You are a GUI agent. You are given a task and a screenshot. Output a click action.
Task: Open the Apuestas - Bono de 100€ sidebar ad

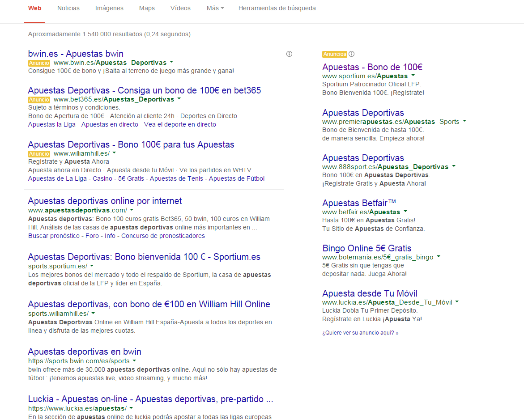click(372, 67)
